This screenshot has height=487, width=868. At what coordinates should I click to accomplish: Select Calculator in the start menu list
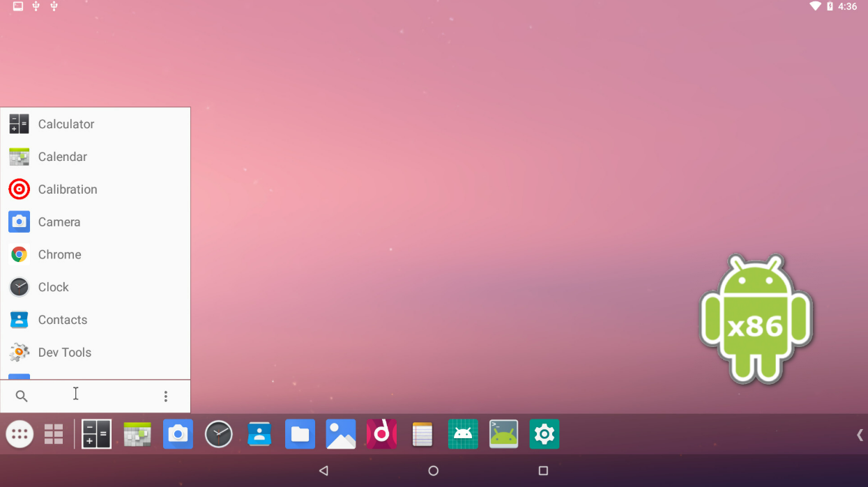[x=96, y=124]
